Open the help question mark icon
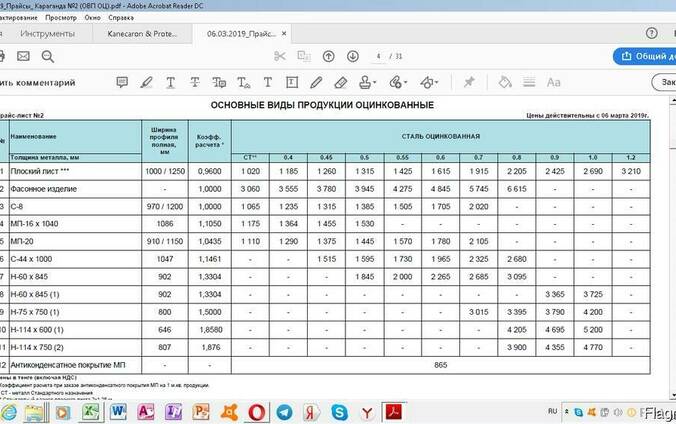 pos(651,33)
